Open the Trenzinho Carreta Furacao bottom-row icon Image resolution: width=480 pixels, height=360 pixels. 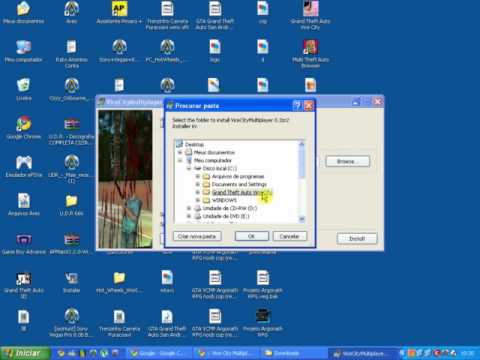(x=119, y=322)
